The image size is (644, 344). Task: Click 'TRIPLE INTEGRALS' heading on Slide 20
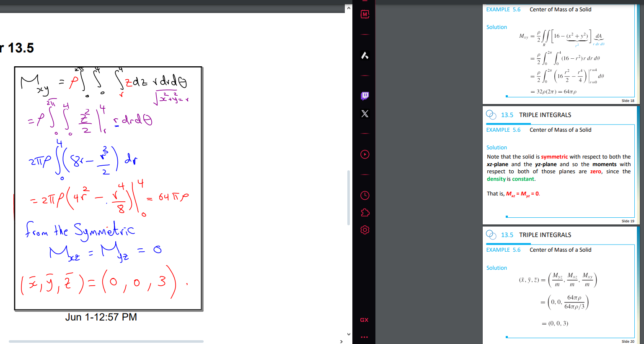click(545, 235)
